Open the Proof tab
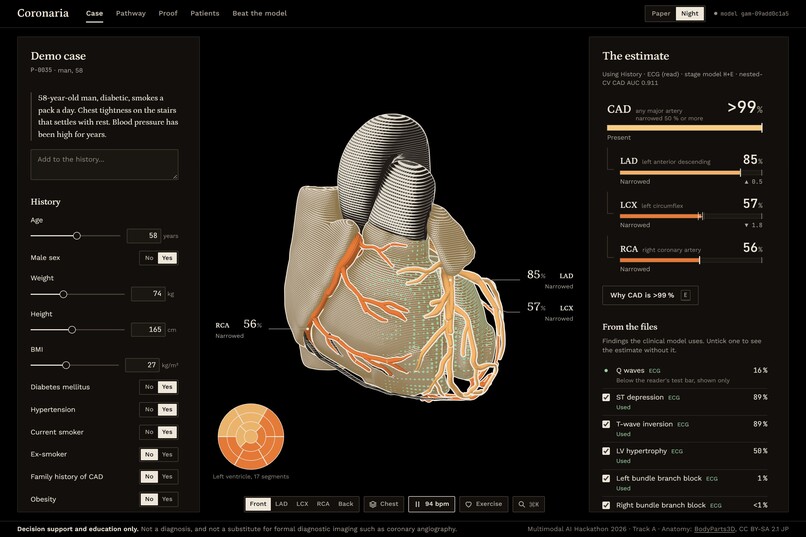The image size is (806, 537). (168, 13)
